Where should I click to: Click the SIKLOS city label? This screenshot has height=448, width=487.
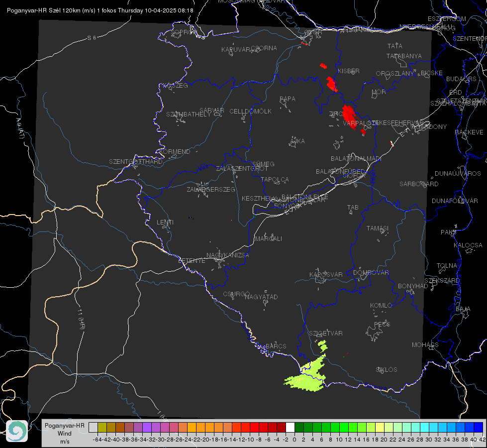pyautogui.click(x=387, y=369)
